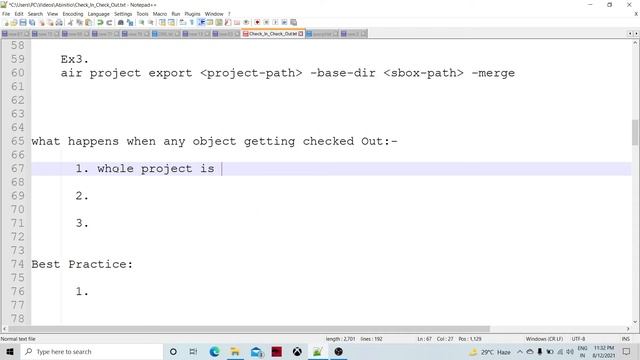Click the Play recorded macro icon
The image size is (640, 360).
pos(275,22)
